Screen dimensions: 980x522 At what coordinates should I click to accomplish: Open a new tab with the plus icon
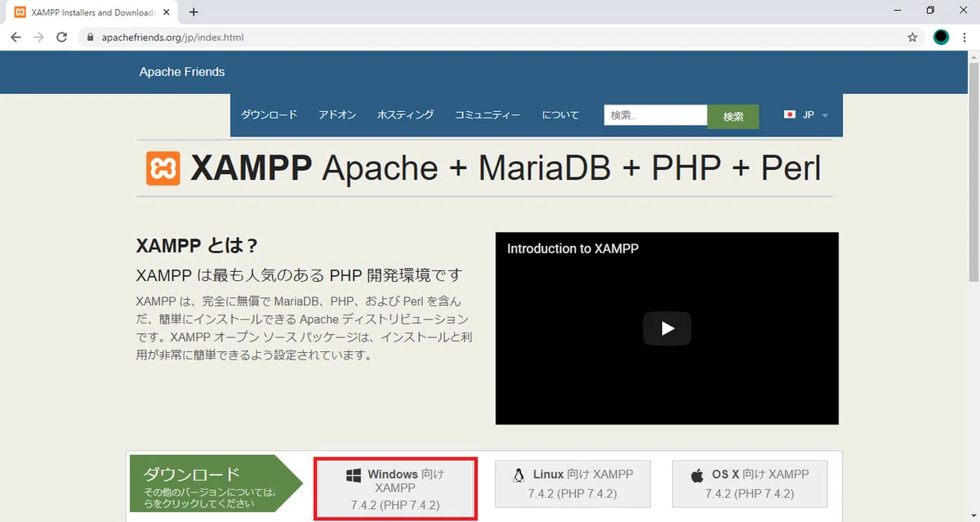[x=194, y=12]
